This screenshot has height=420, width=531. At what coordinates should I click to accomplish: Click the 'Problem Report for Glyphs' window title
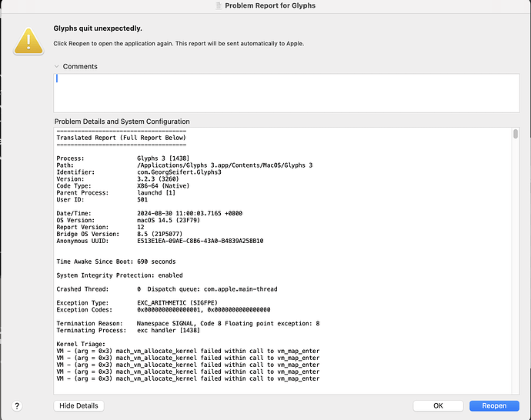(270, 5)
